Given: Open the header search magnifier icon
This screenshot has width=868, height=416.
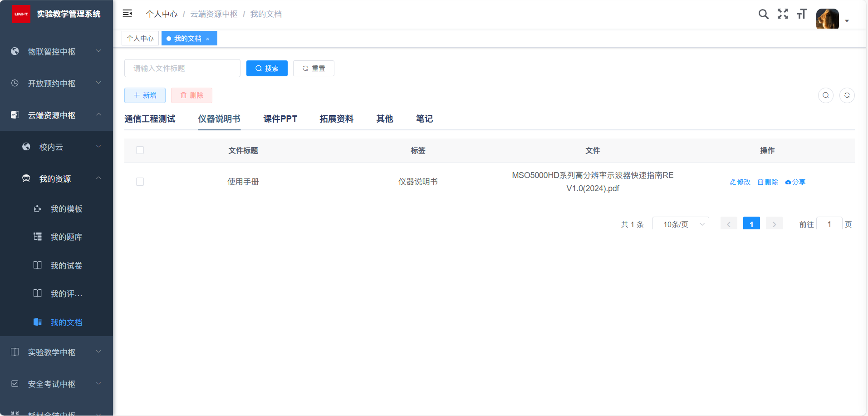Looking at the screenshot, I should coord(763,14).
